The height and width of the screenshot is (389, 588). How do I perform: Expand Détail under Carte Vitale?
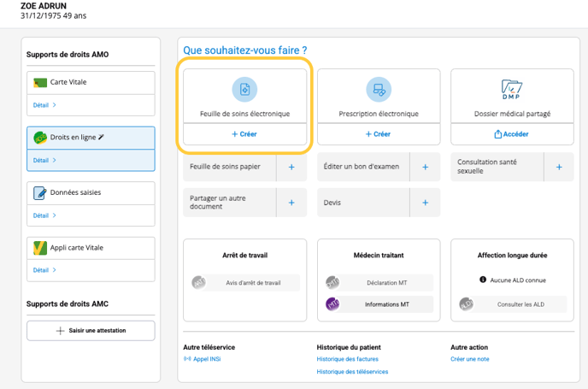(x=44, y=105)
